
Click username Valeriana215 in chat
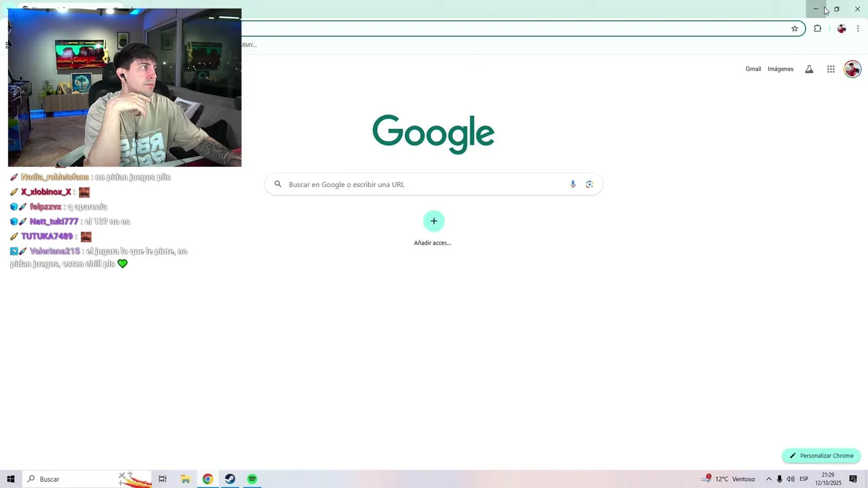click(x=54, y=251)
